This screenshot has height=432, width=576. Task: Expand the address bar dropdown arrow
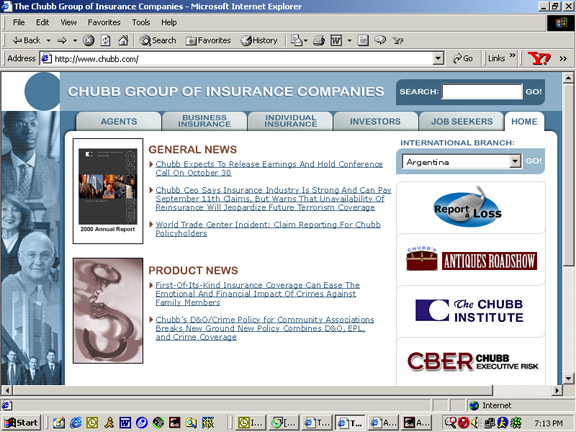click(x=438, y=58)
